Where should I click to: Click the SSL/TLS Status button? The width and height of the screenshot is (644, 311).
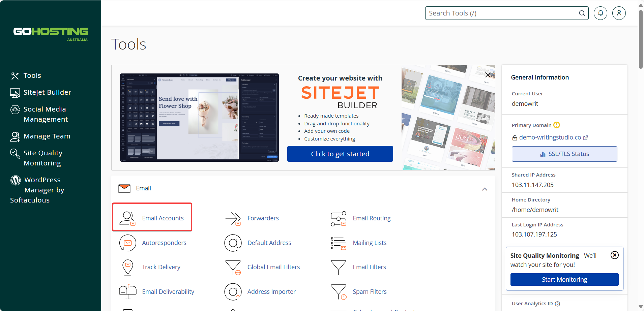pos(564,154)
